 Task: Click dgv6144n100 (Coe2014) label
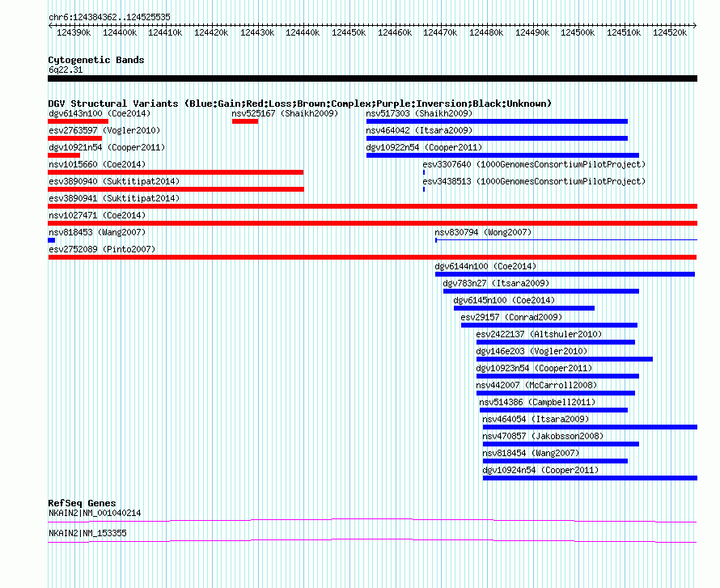coord(486,266)
